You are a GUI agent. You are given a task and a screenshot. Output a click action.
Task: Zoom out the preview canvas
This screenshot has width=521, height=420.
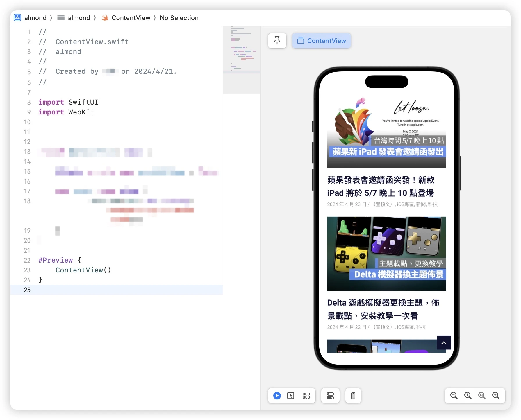(454, 396)
